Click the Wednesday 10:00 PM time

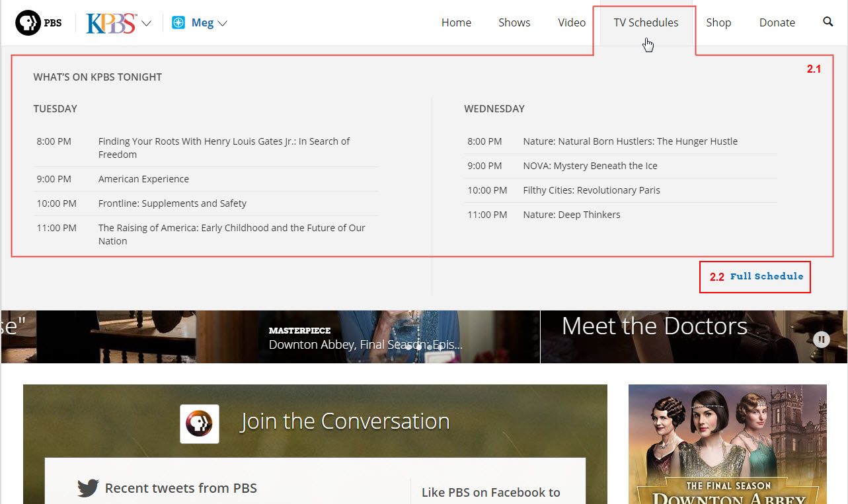pos(487,190)
